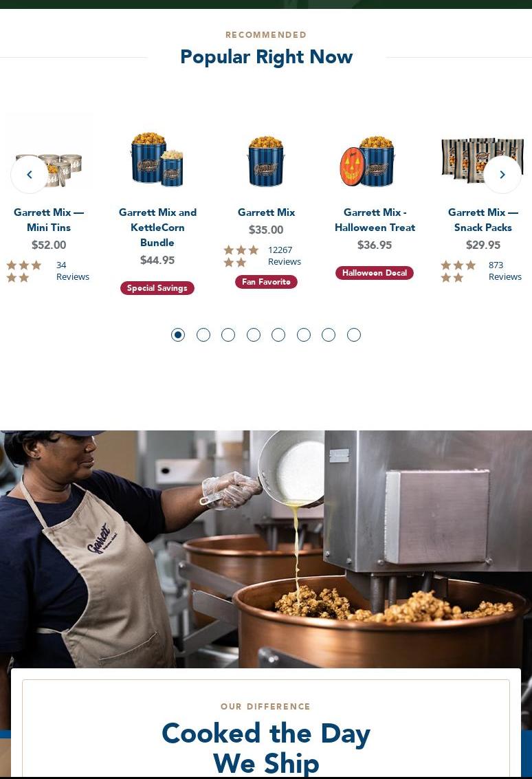Open Garrett Mix and KettleCorn Bundle link
Viewport: 532px width, 779px height.
pos(157,228)
